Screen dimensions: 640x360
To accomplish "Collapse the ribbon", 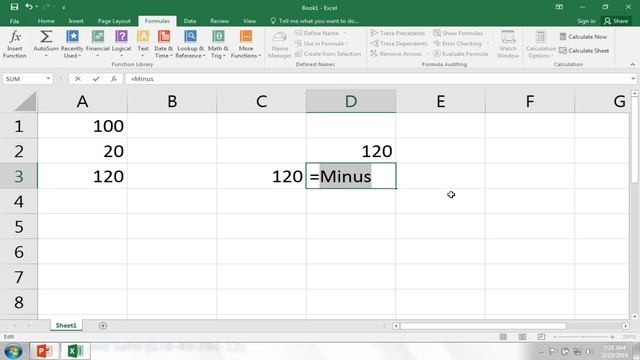I will coord(632,64).
